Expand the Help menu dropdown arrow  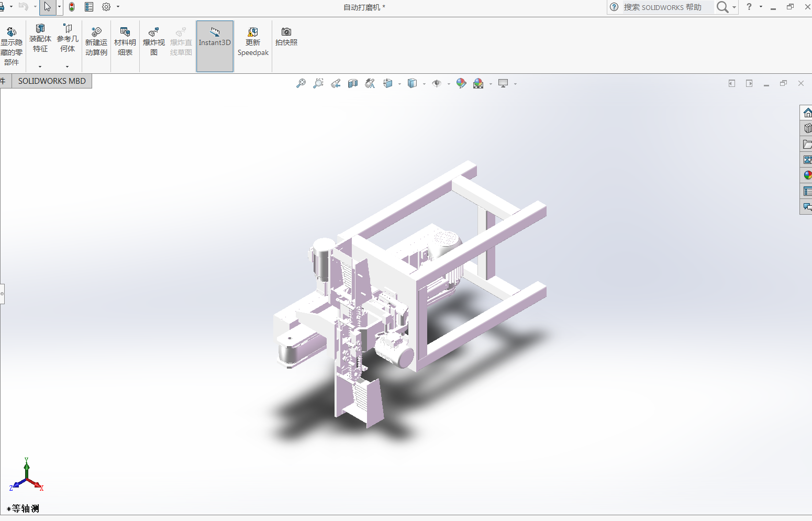pyautogui.click(x=761, y=7)
